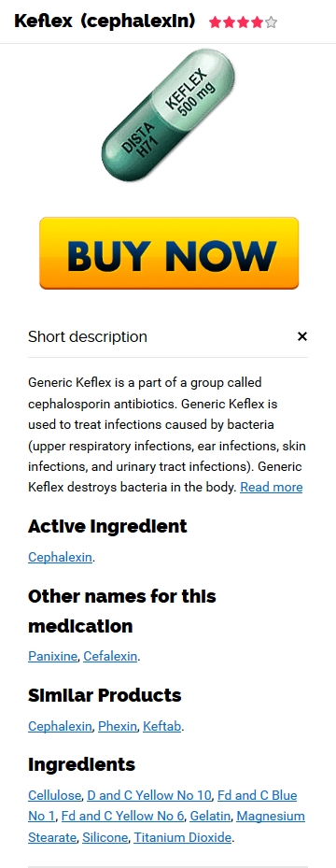
Task: Click the Cephalexin active ingredient link
Action: tap(61, 557)
